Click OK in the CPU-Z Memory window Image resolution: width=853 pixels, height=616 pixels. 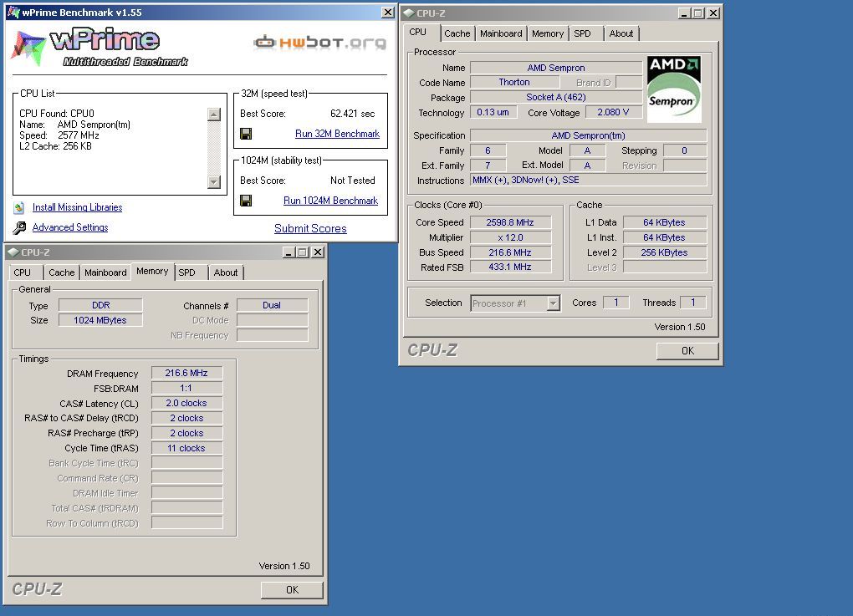click(x=292, y=590)
